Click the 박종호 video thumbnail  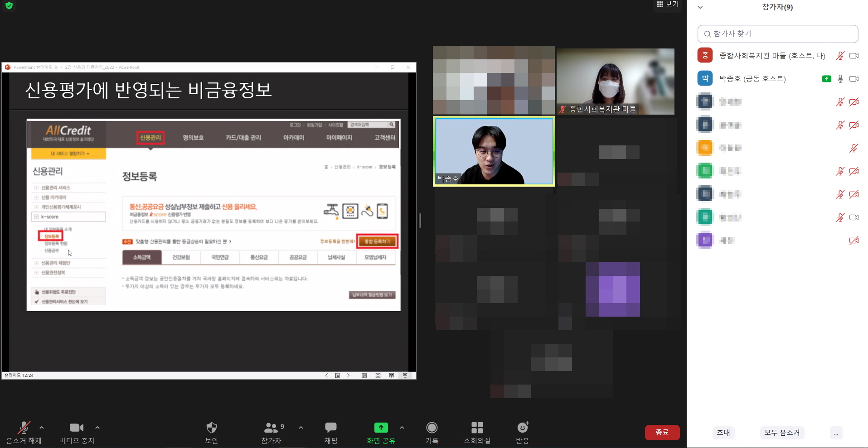[x=494, y=151]
